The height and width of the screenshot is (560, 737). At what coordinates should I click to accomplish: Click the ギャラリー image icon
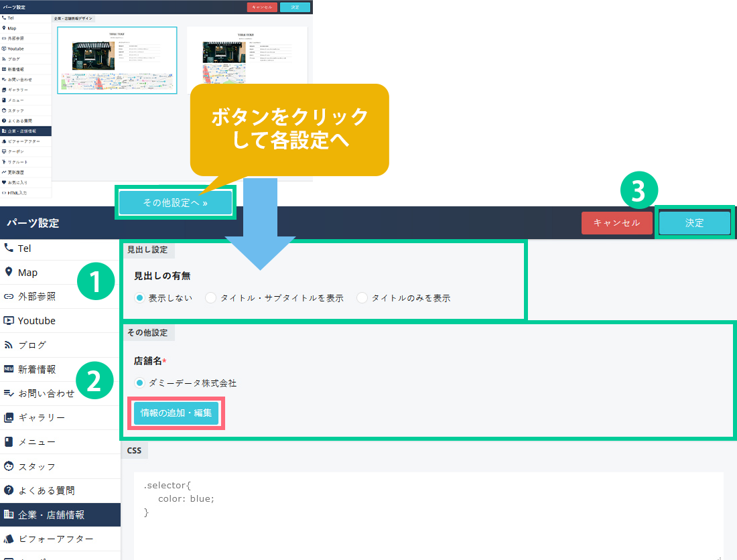click(x=9, y=417)
